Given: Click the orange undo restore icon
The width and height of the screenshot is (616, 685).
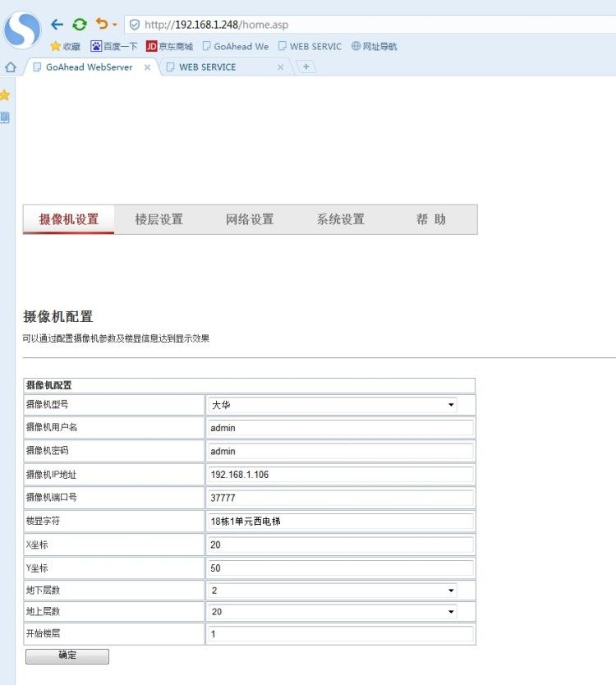Looking at the screenshot, I should tap(102, 24).
